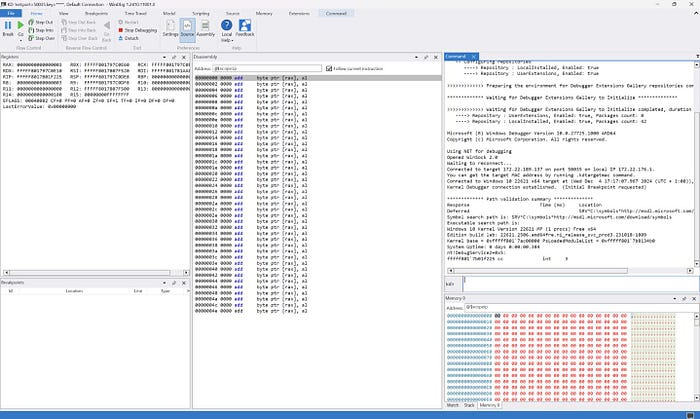Viewport: 700px width, 419px height.
Task: Close the Disassembly panel
Action: pyautogui.click(x=436, y=57)
